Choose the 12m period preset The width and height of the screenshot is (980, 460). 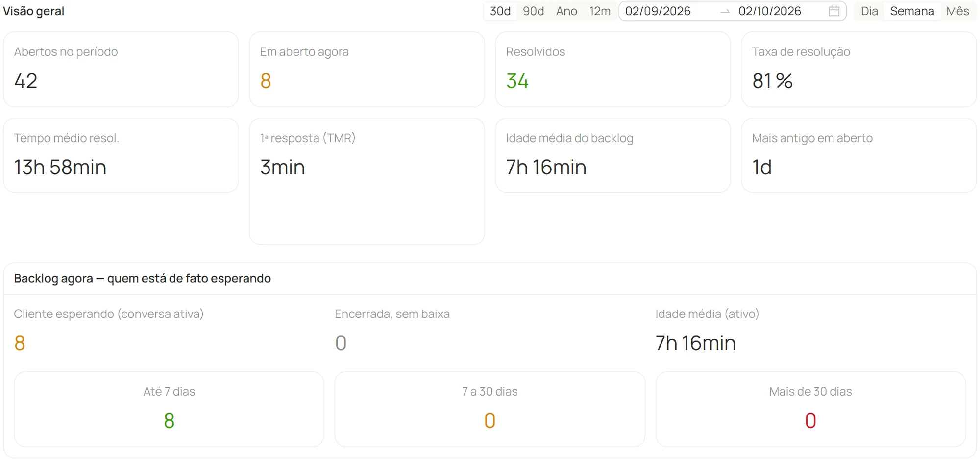pos(600,11)
